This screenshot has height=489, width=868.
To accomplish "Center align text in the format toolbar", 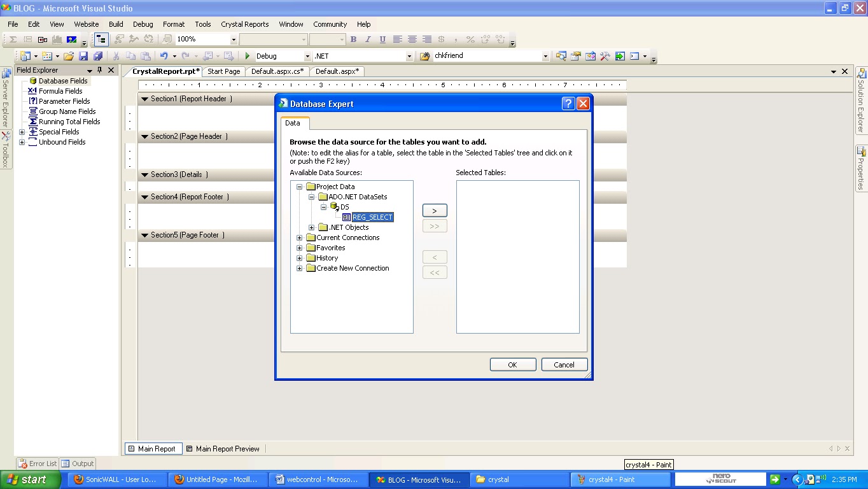I will (412, 39).
